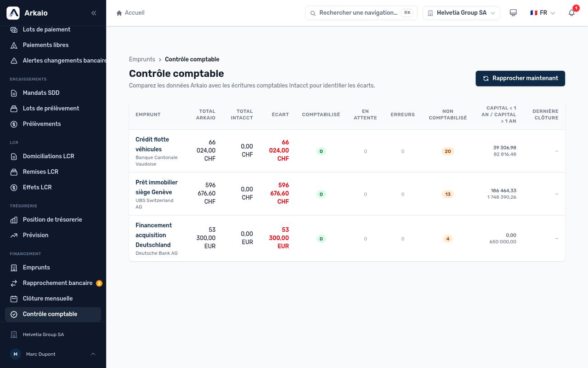
Task: Focus the Rechercher une navigation search field
Action: pyautogui.click(x=361, y=13)
